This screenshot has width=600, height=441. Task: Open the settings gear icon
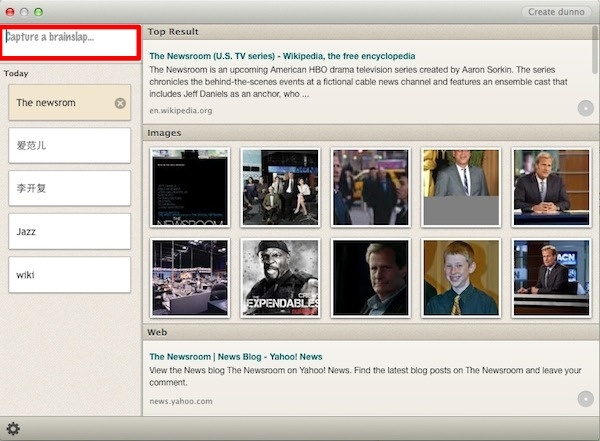[13, 429]
